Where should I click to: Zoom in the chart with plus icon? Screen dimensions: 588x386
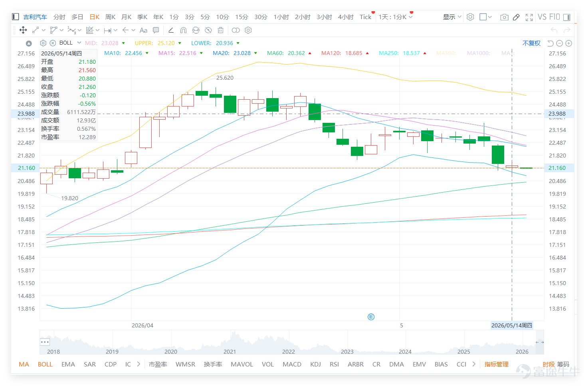569,43
